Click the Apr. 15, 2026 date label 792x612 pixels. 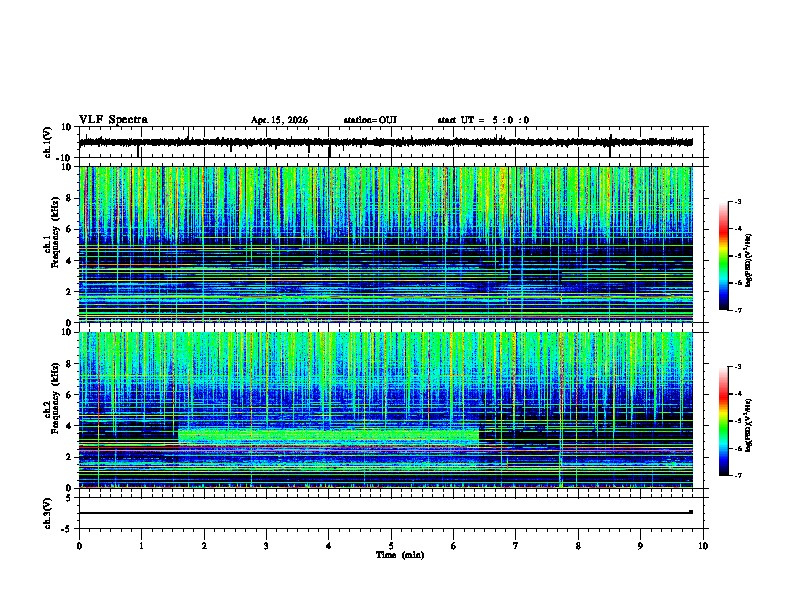[x=279, y=120]
